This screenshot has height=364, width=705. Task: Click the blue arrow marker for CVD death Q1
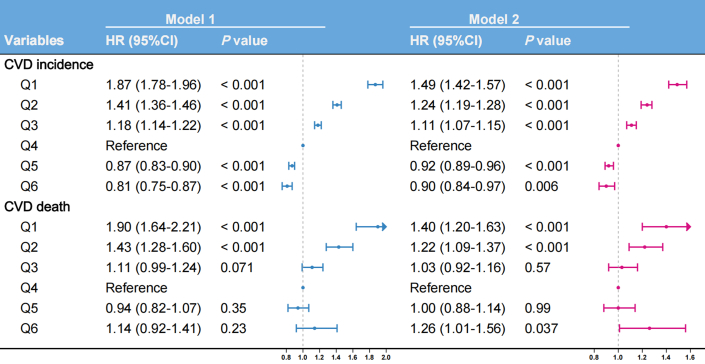[384, 227]
